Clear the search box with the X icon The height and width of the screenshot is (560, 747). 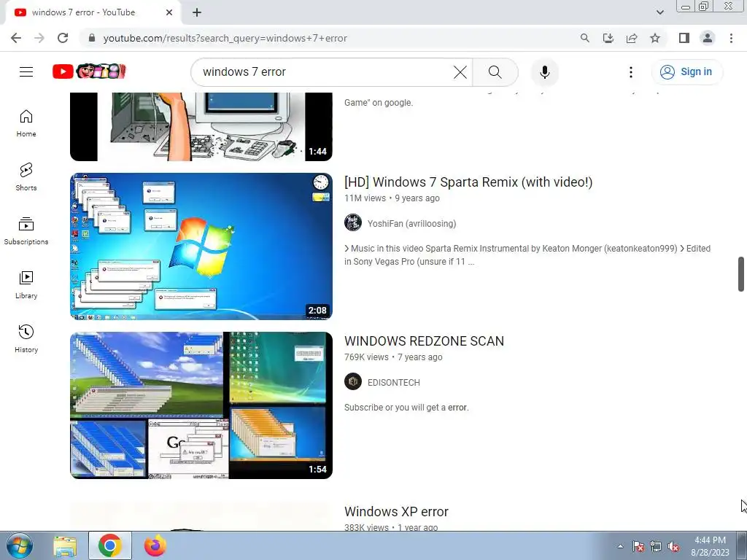460,72
